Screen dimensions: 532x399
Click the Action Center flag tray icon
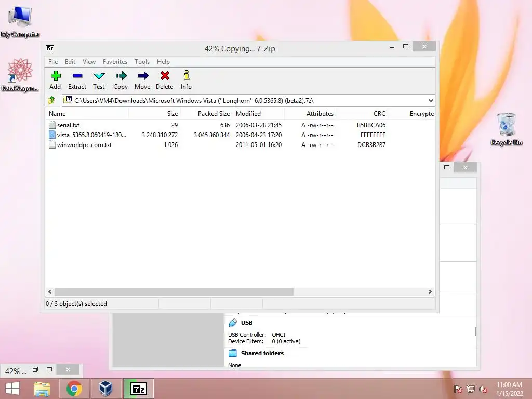coord(458,389)
